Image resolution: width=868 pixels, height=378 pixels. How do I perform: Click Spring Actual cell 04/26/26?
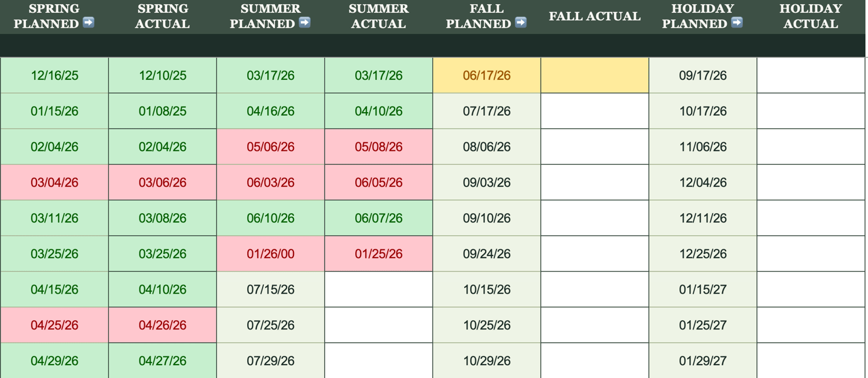coord(163,325)
